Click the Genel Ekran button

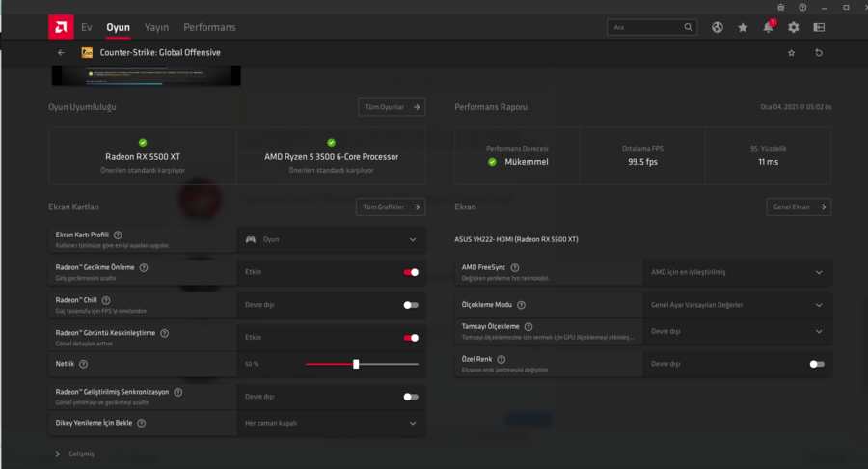pyautogui.click(x=799, y=207)
